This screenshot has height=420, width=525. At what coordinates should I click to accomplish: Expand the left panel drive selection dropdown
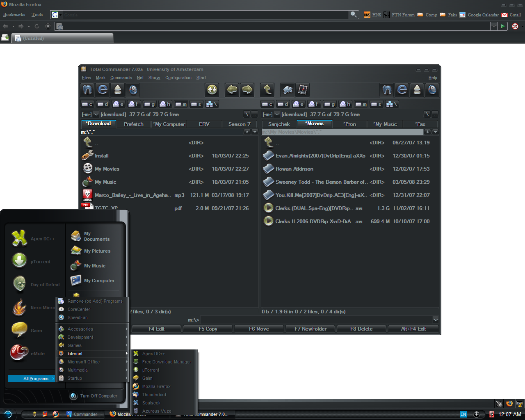(96, 114)
